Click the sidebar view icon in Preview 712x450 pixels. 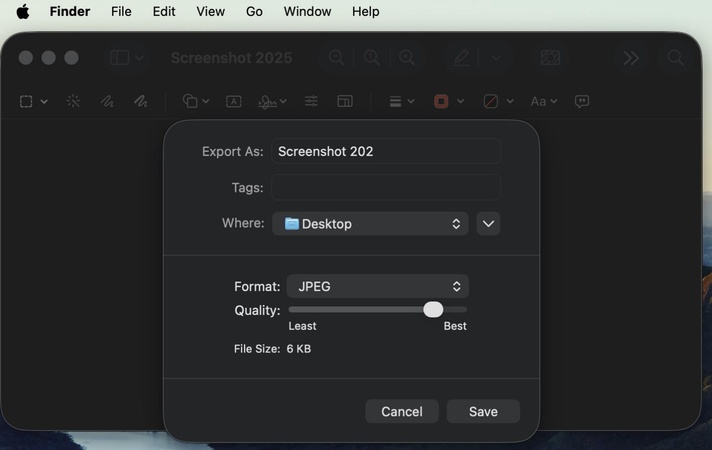pos(119,58)
